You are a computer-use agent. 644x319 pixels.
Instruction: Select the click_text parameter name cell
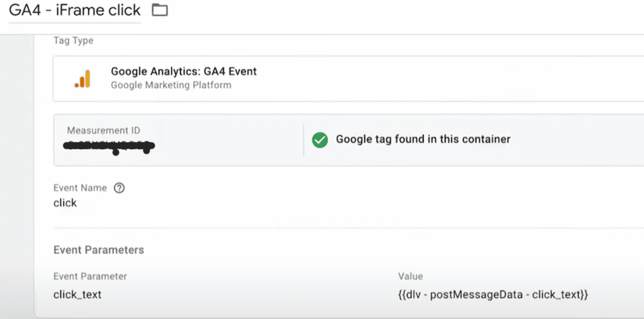coord(77,294)
